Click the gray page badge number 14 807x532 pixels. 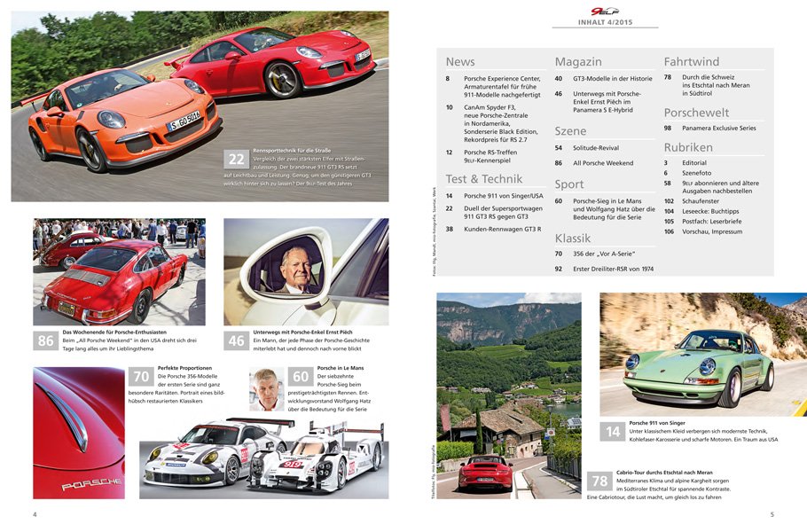point(612,432)
